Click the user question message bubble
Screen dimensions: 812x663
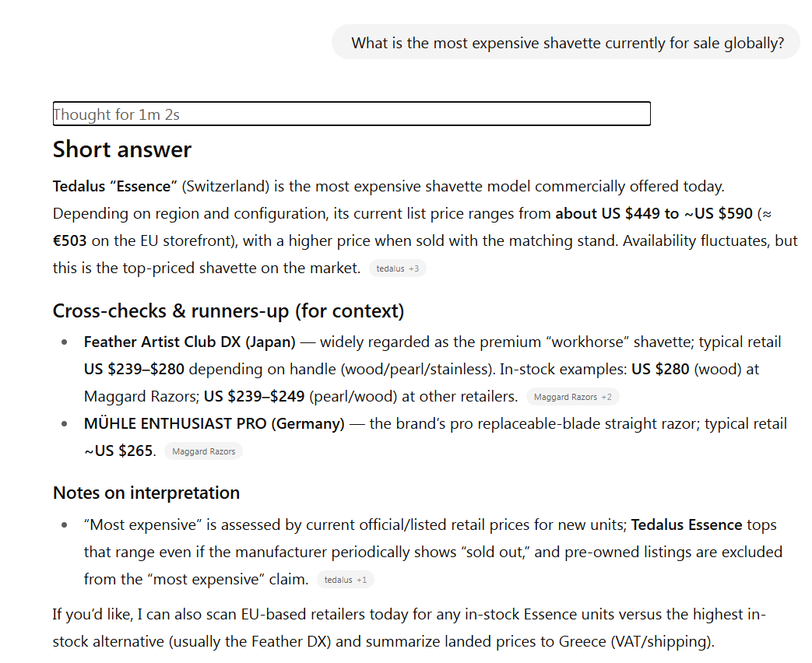click(x=567, y=43)
